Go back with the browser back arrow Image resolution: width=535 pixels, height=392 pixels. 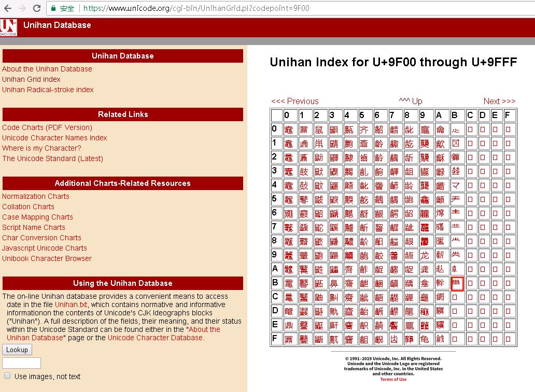tap(7, 8)
